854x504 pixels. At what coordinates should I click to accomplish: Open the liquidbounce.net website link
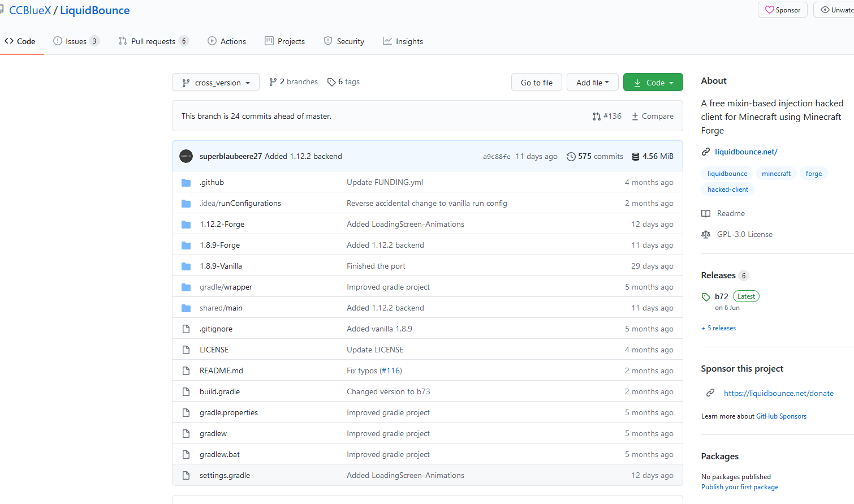(x=746, y=152)
